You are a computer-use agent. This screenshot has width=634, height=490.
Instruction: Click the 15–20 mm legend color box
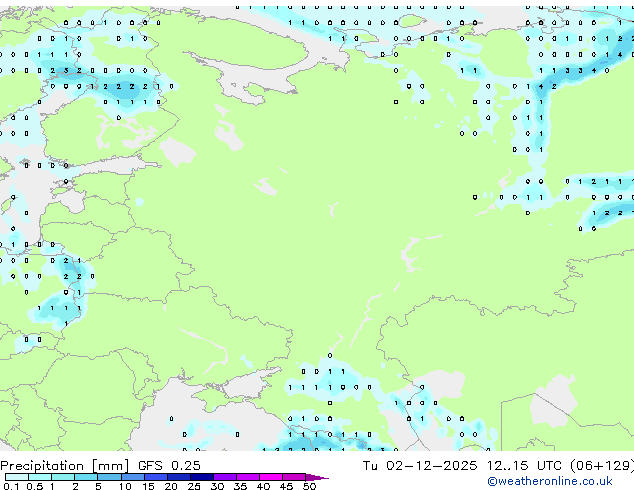pyautogui.click(x=155, y=477)
